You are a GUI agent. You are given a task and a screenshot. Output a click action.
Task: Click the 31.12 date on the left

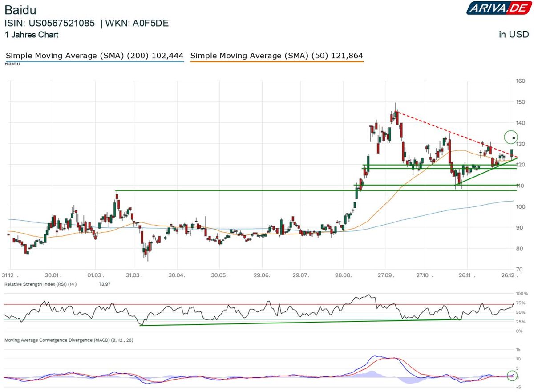pyautogui.click(x=10, y=276)
